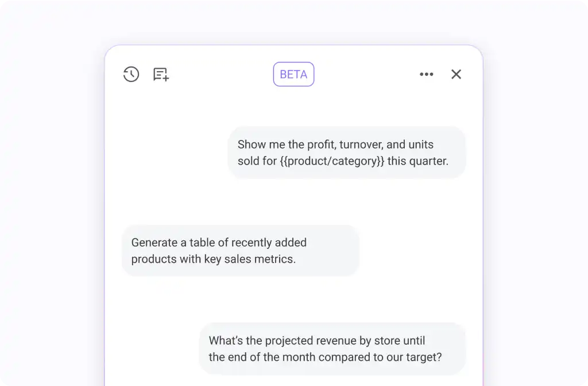Image resolution: width=588 pixels, height=386 pixels.
Task: Close the assistant panel with the X
Action: coord(457,74)
